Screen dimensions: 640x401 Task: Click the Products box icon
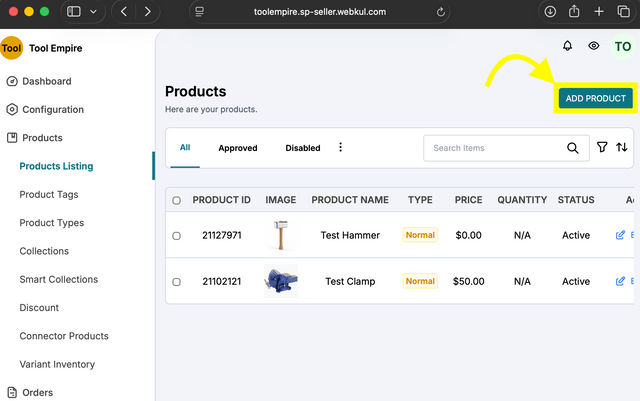[12, 138]
